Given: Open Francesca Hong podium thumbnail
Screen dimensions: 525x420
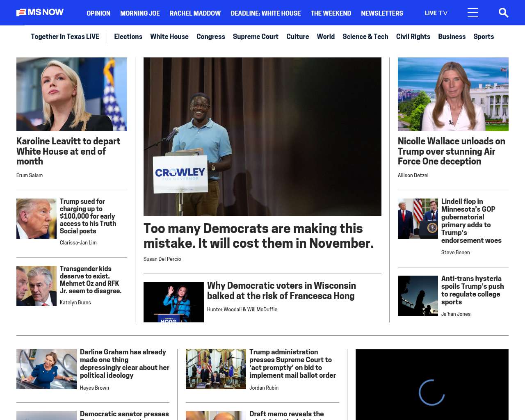Looking at the screenshot, I should pos(173,302).
